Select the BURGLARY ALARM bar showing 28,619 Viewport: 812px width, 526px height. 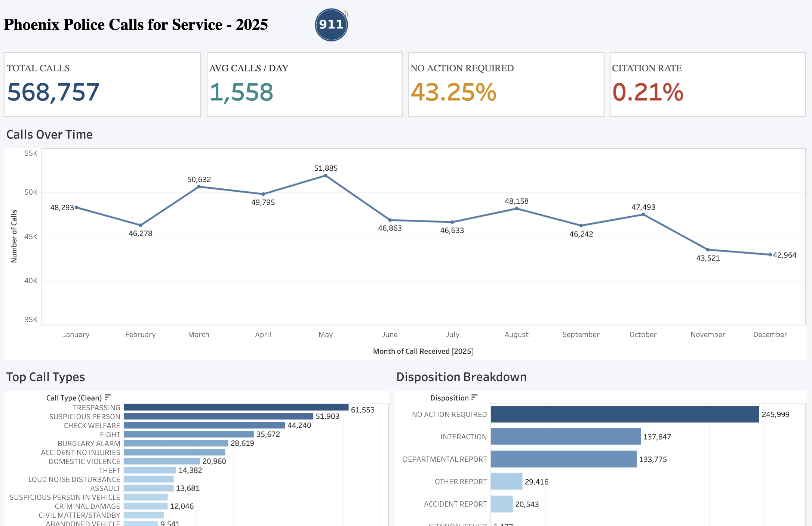(x=176, y=443)
